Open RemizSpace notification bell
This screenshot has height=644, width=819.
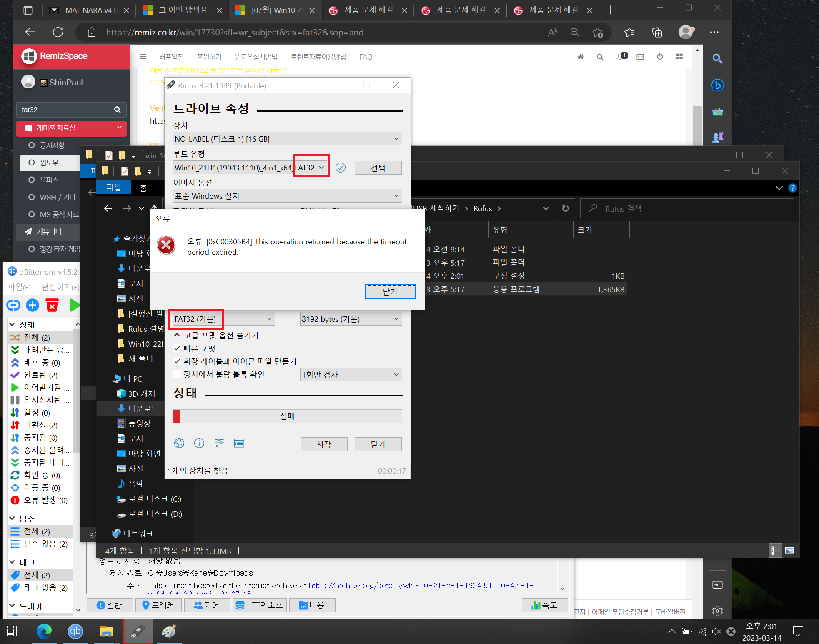[621, 56]
